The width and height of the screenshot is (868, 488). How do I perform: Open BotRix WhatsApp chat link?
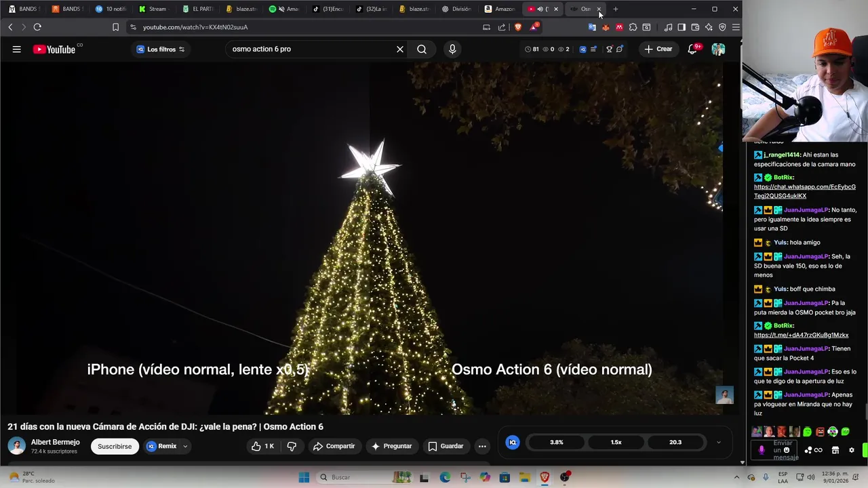[804, 191]
